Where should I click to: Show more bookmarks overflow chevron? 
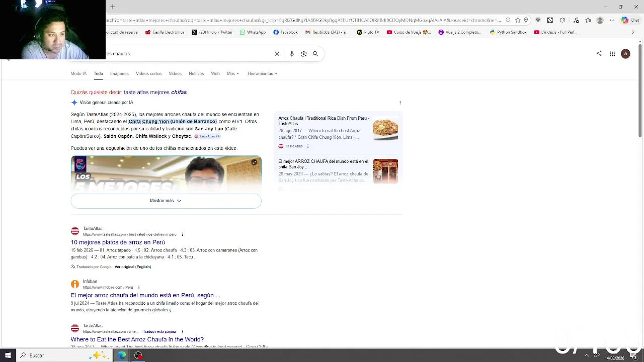click(x=633, y=32)
